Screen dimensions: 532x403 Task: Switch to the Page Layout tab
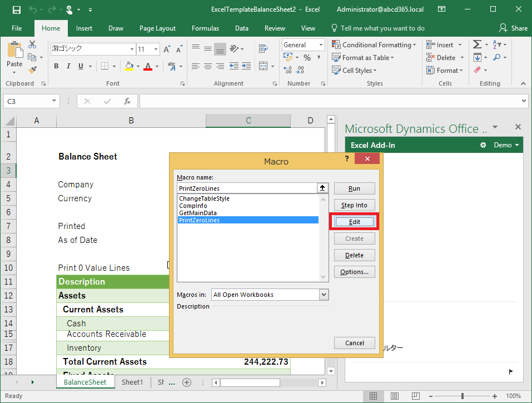(x=157, y=28)
